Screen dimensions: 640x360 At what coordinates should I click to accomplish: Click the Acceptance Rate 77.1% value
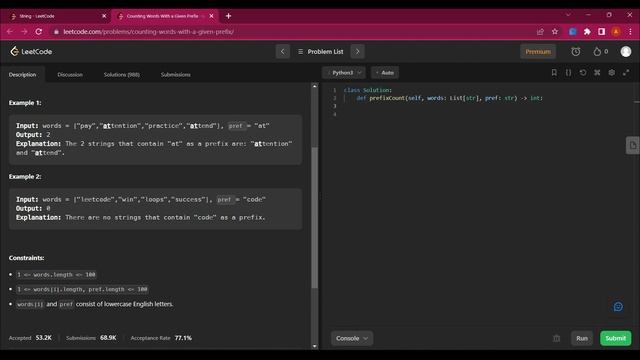tap(183, 338)
